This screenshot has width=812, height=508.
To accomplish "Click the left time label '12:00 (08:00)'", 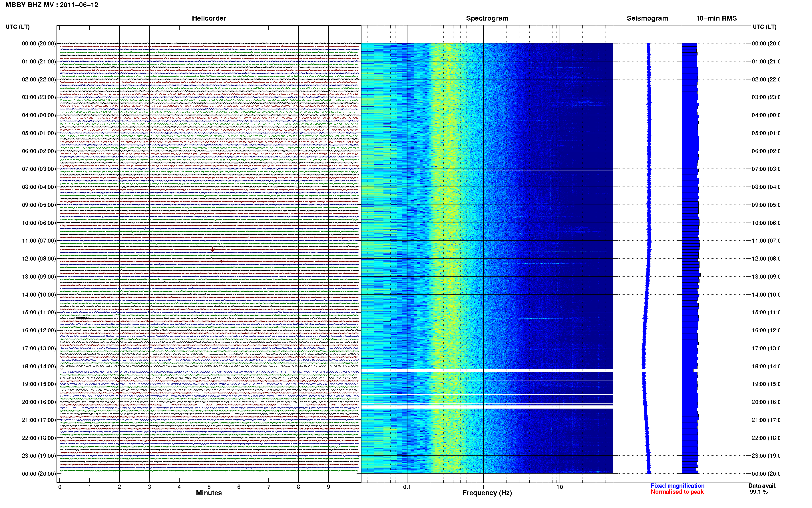I will tap(39, 259).
